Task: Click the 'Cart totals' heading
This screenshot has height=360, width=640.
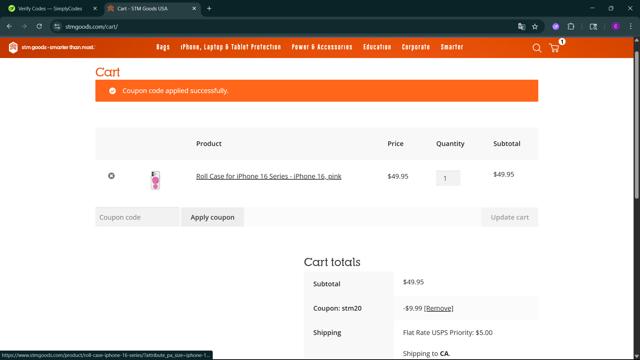Action: click(332, 262)
